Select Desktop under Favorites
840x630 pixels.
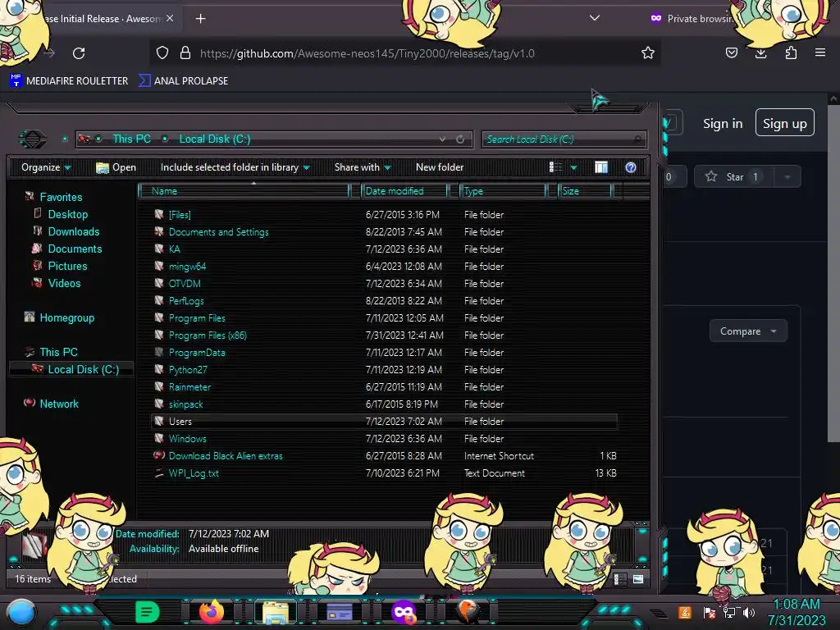pos(68,214)
